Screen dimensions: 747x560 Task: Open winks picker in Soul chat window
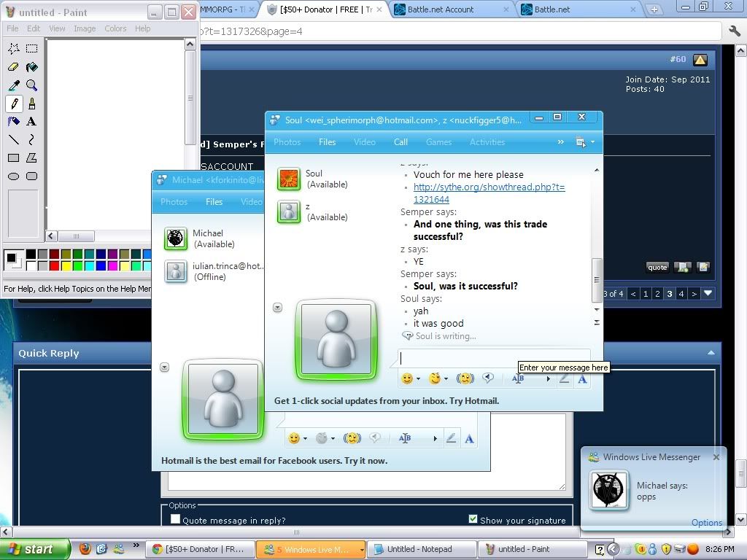[435, 378]
